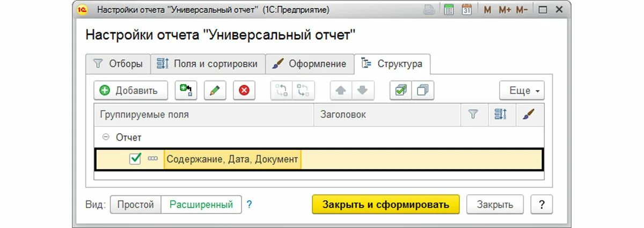
Task: Click the filter funnel column header icon
Action: click(x=473, y=115)
